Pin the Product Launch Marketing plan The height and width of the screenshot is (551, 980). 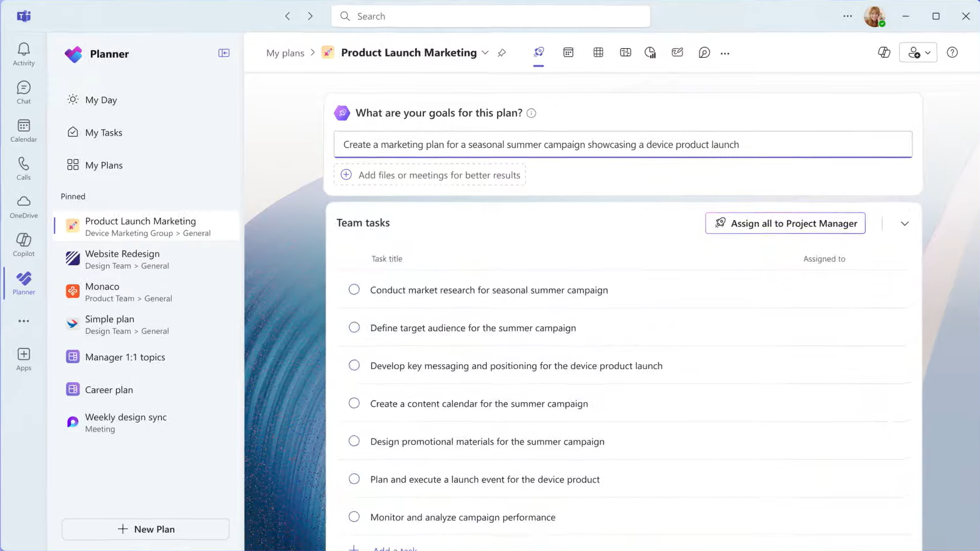pyautogui.click(x=502, y=53)
